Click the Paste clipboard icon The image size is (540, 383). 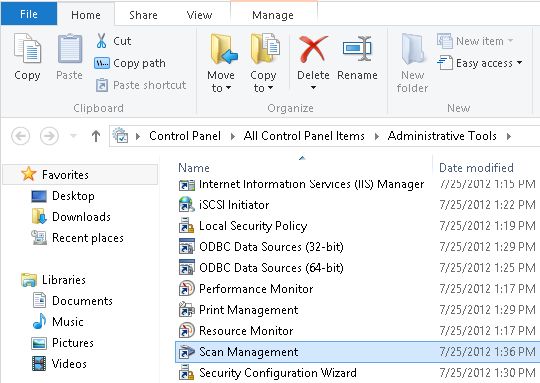click(x=70, y=49)
